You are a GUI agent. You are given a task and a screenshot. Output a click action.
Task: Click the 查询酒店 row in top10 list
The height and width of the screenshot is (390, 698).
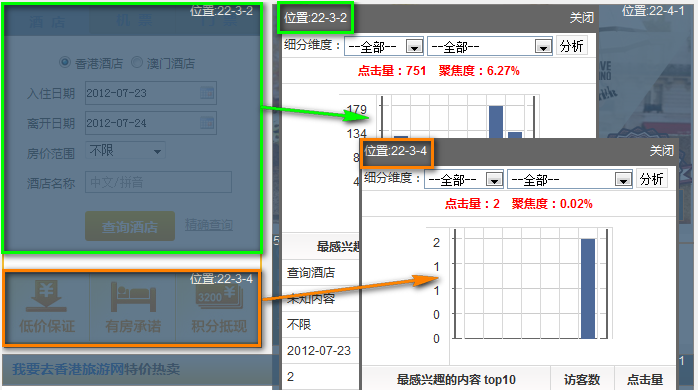tap(321, 272)
